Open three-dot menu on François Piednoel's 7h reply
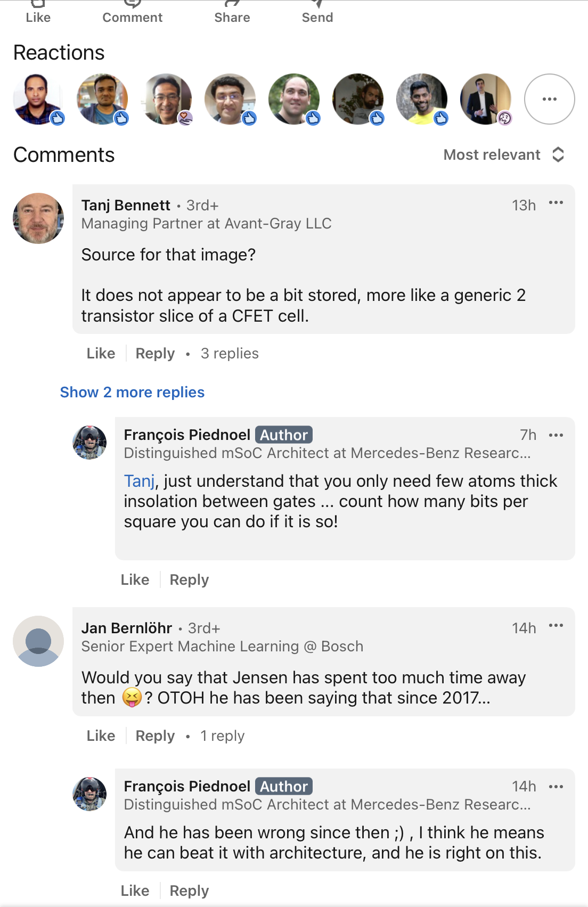This screenshot has width=588, height=907. [x=556, y=435]
